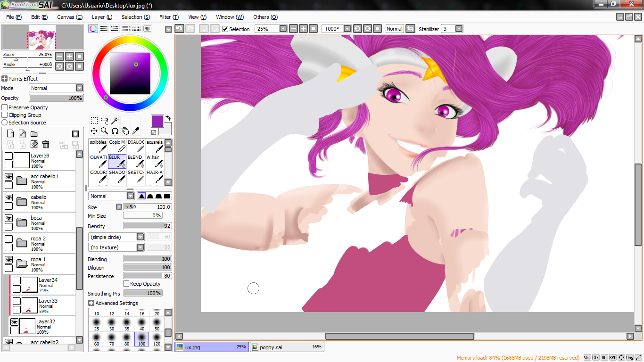Image resolution: width=644 pixels, height=362 pixels.
Task: Pick the BLUR brush tool
Action: pos(117,161)
